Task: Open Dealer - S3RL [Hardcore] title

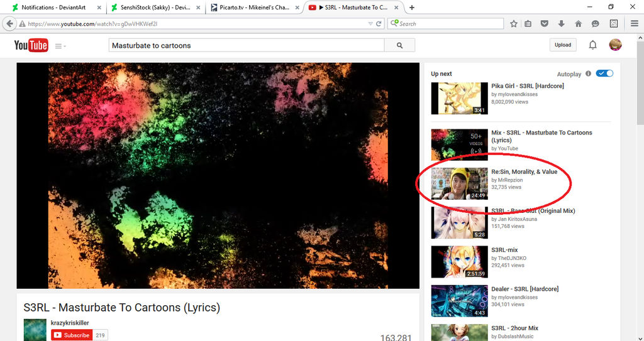Action: point(525,289)
